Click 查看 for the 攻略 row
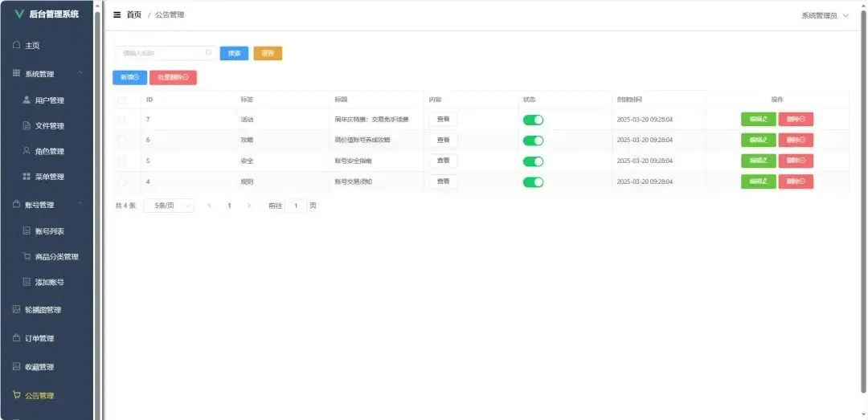 coord(444,140)
